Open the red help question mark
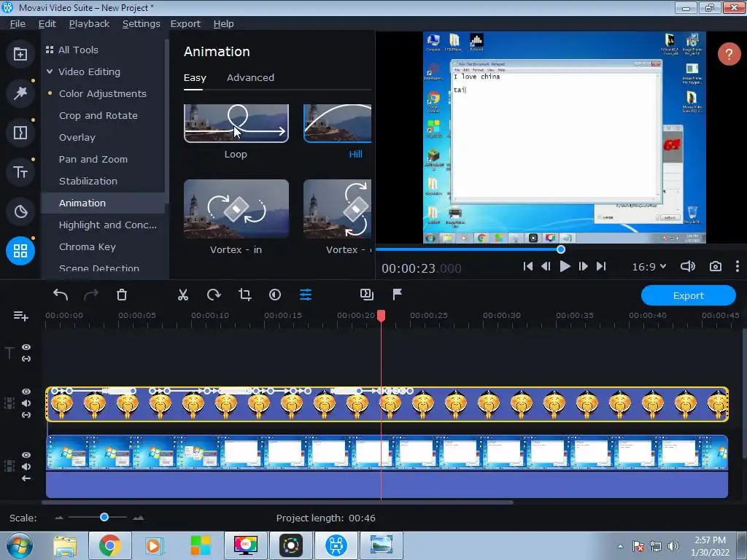Viewport: 747px width, 560px height. tap(729, 54)
